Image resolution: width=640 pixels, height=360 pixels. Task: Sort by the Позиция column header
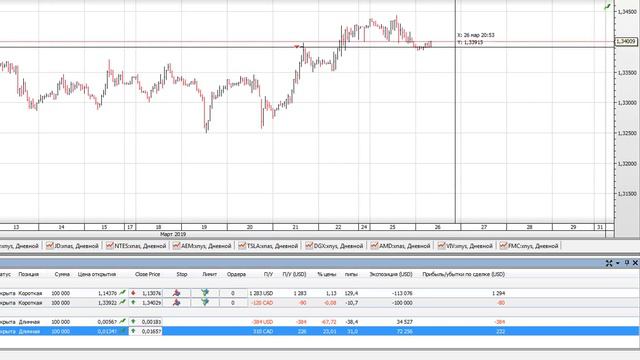click(29, 274)
